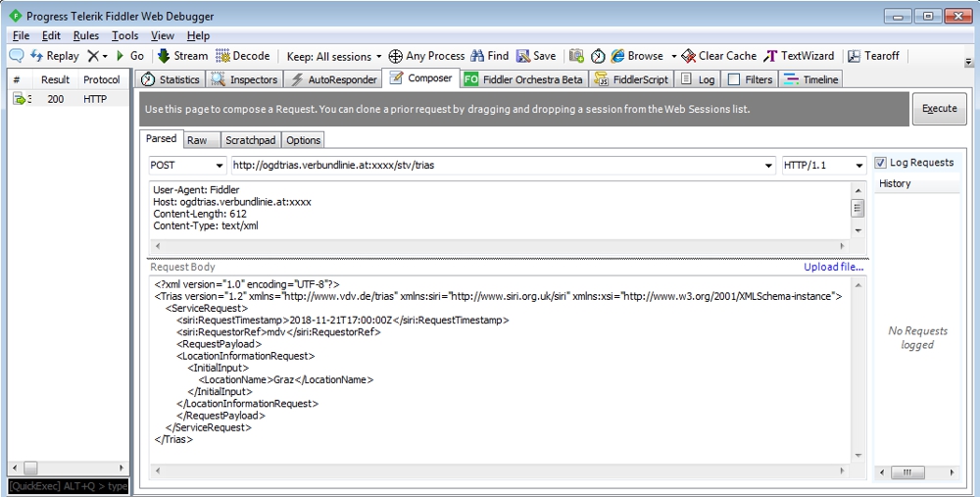This screenshot has width=980, height=497.
Task: Launch Browse in Internet Explorer
Action: click(x=637, y=56)
